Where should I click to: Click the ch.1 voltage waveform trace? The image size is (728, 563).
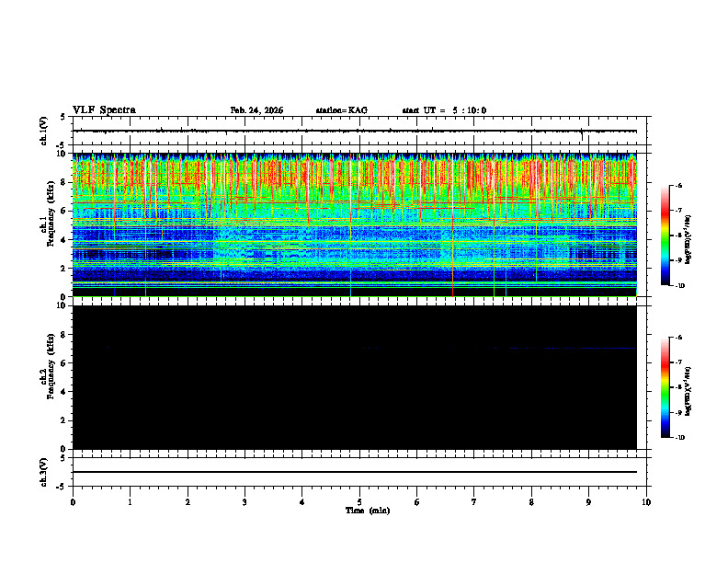tap(354, 131)
